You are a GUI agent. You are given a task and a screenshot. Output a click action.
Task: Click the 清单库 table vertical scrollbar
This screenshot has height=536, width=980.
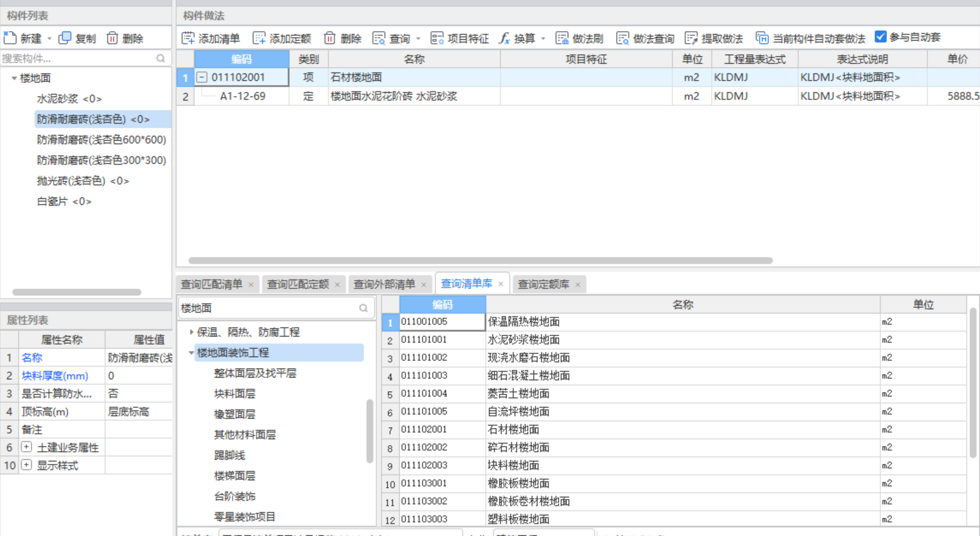coord(973,383)
